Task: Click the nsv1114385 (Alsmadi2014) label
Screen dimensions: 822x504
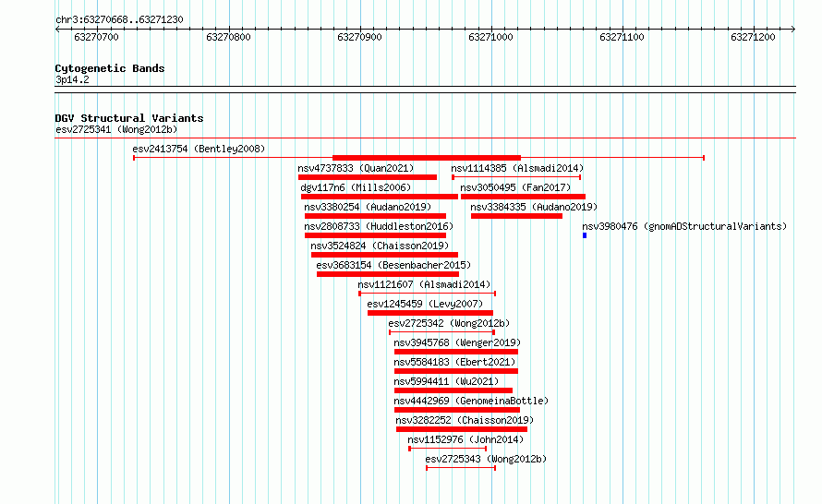Action: tap(517, 168)
